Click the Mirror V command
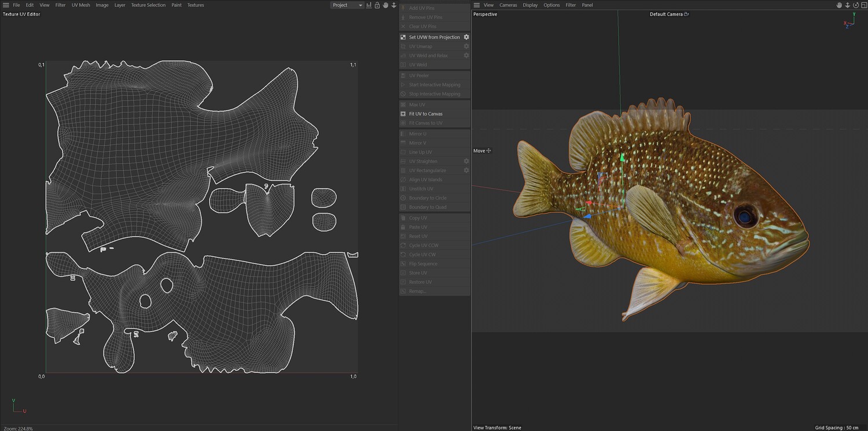 (434, 143)
